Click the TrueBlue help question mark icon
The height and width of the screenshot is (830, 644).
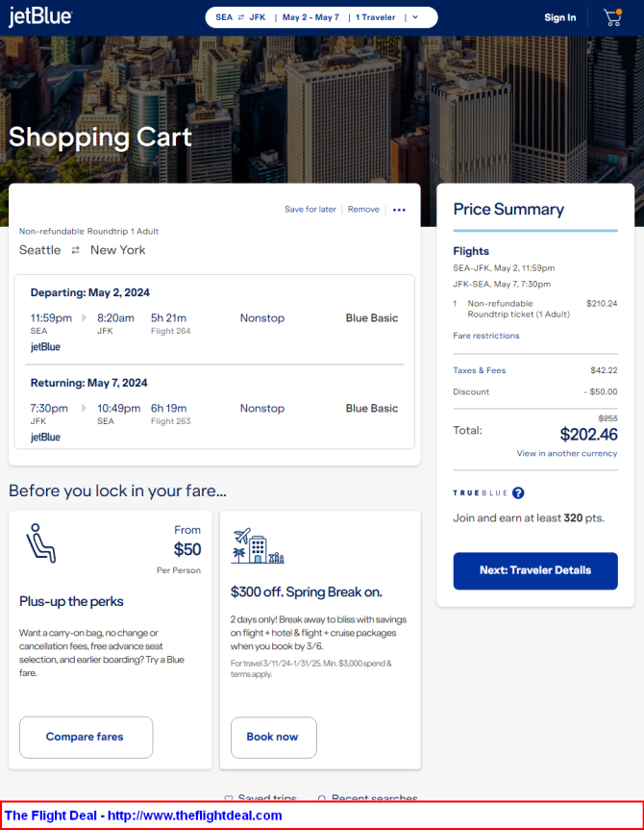518,492
